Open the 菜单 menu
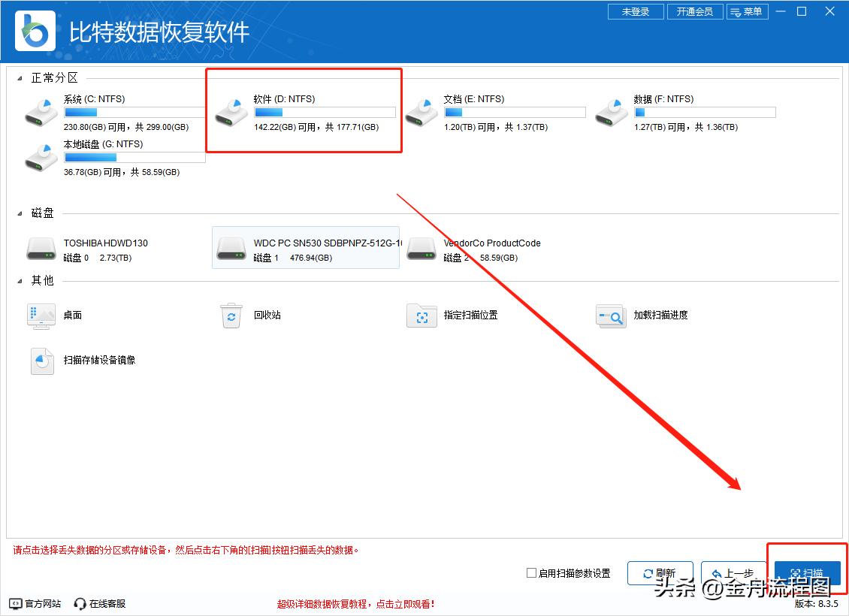Image resolution: width=849 pixels, height=616 pixels. click(x=748, y=11)
